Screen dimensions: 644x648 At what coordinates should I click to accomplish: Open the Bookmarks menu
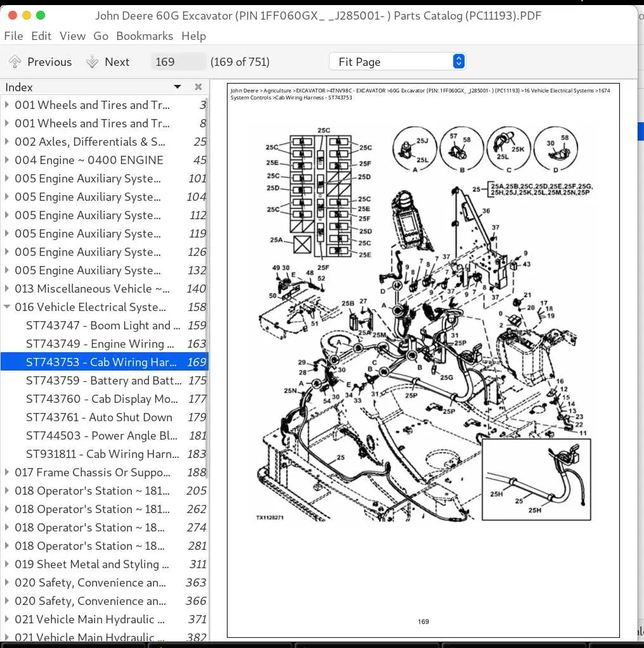pyautogui.click(x=145, y=36)
